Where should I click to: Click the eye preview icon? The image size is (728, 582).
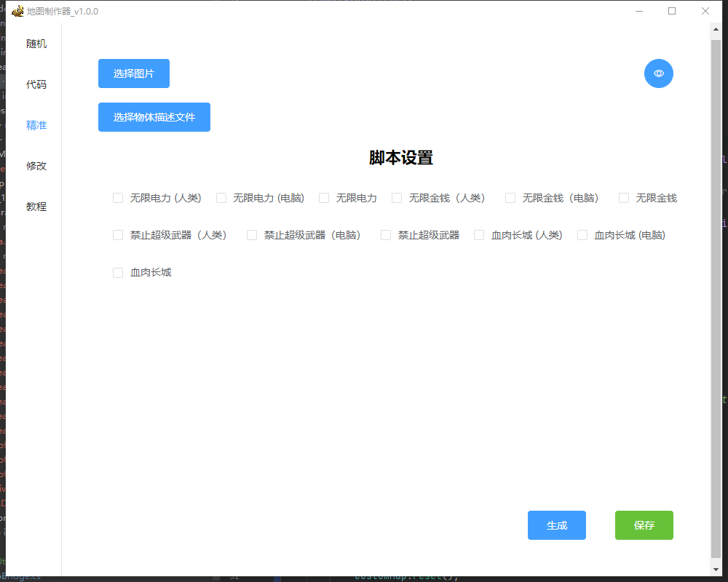pos(658,73)
